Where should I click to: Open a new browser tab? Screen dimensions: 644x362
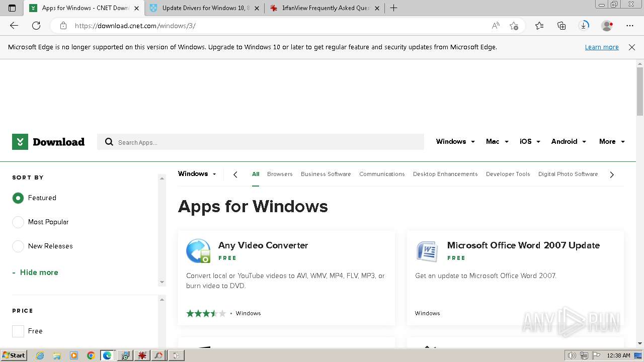point(393,8)
